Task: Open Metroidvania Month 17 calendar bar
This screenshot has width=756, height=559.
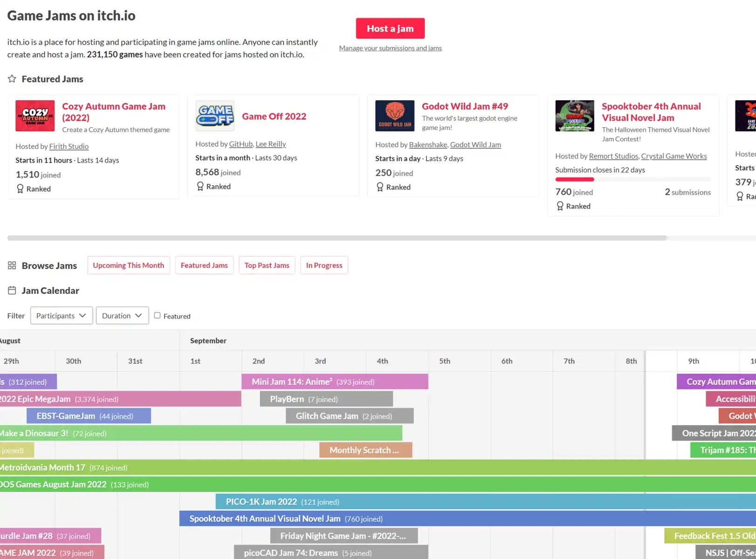Action: coord(378,467)
